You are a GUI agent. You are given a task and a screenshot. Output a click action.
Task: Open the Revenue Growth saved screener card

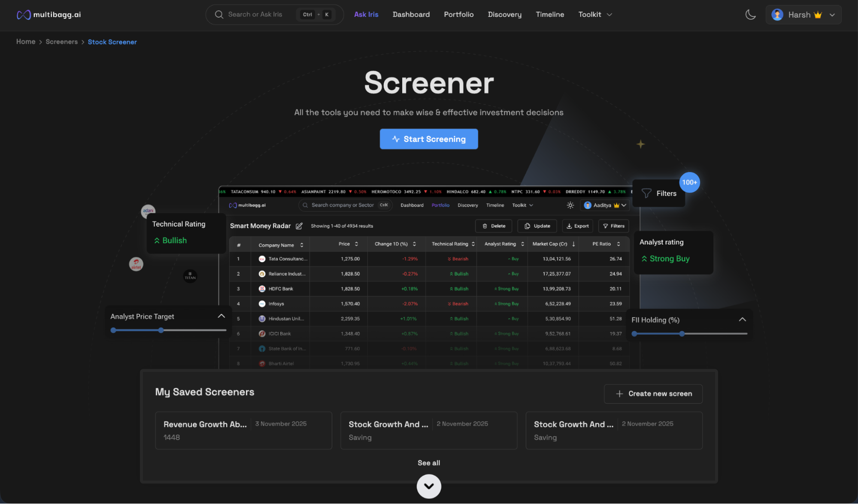tap(243, 430)
